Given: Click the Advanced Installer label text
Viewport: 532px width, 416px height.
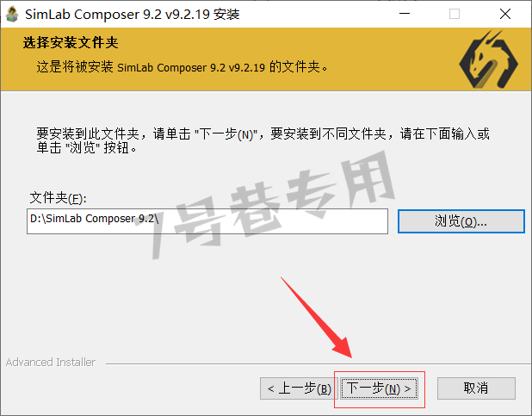Looking at the screenshot, I should click(51, 363).
